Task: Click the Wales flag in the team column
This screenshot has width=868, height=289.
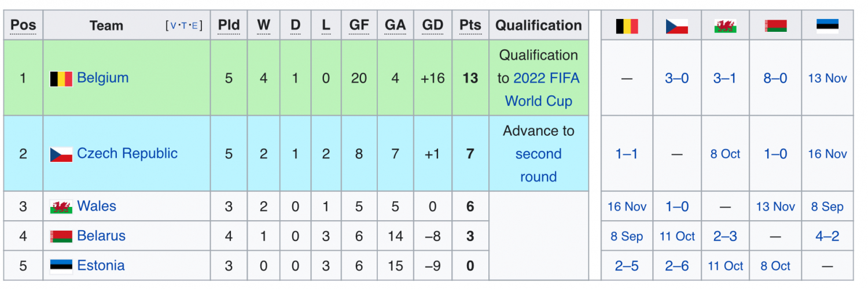Action: (x=61, y=207)
